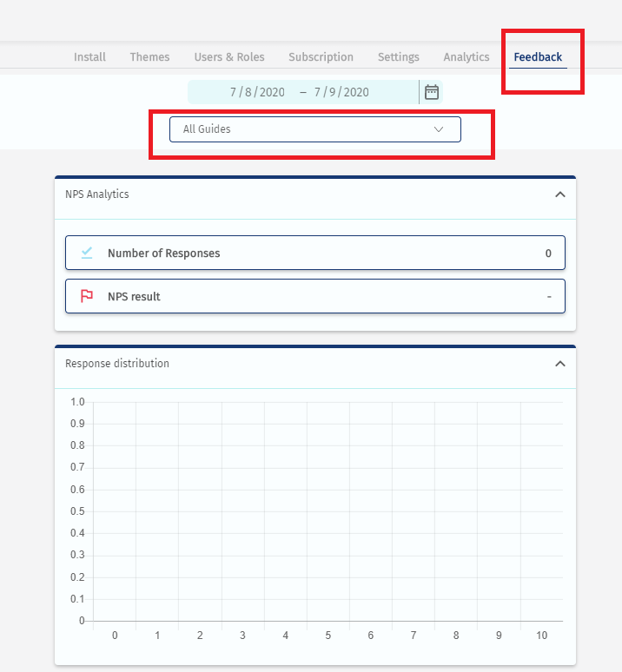Click the Number of Responses checkmark icon

87,254
